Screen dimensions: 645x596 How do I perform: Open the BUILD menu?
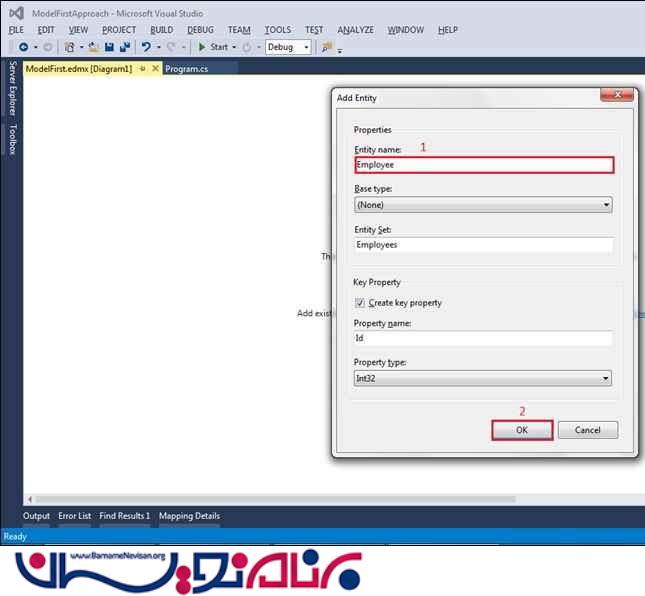(x=161, y=30)
